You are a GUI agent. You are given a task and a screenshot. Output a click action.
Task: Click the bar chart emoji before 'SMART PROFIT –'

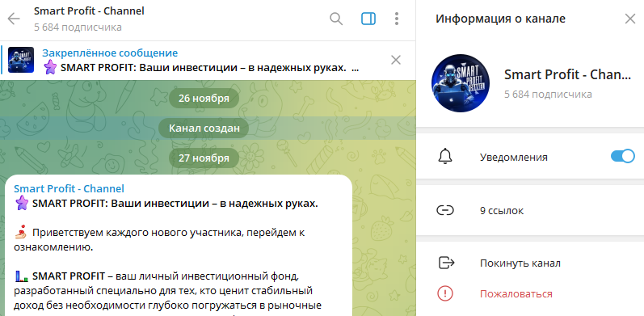pyautogui.click(x=21, y=276)
